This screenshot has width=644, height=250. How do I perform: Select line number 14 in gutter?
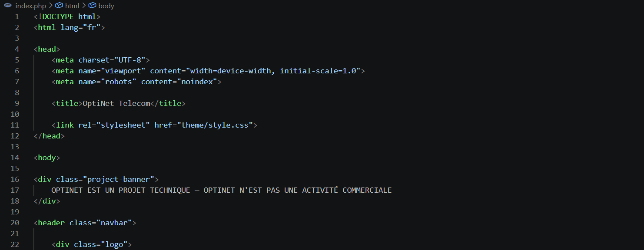15,158
